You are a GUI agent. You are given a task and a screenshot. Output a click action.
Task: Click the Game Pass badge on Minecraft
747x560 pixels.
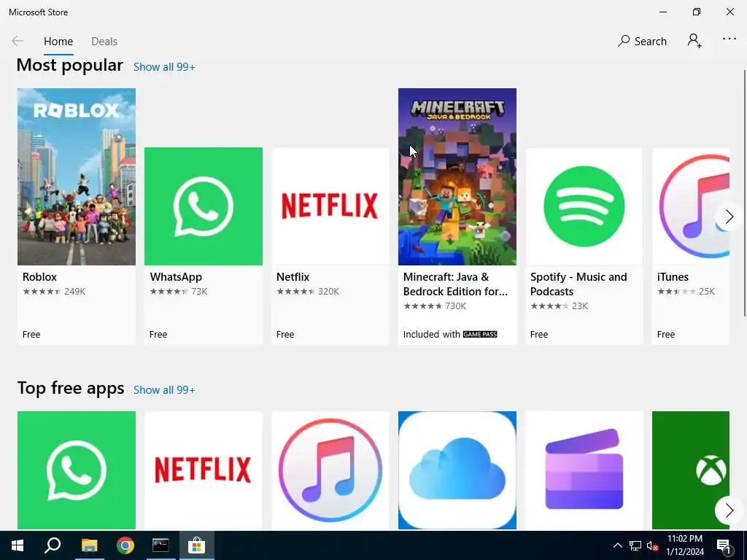[x=480, y=334]
